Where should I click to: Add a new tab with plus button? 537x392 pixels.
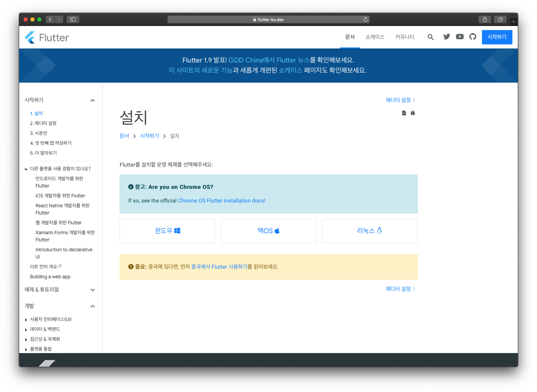click(x=513, y=22)
